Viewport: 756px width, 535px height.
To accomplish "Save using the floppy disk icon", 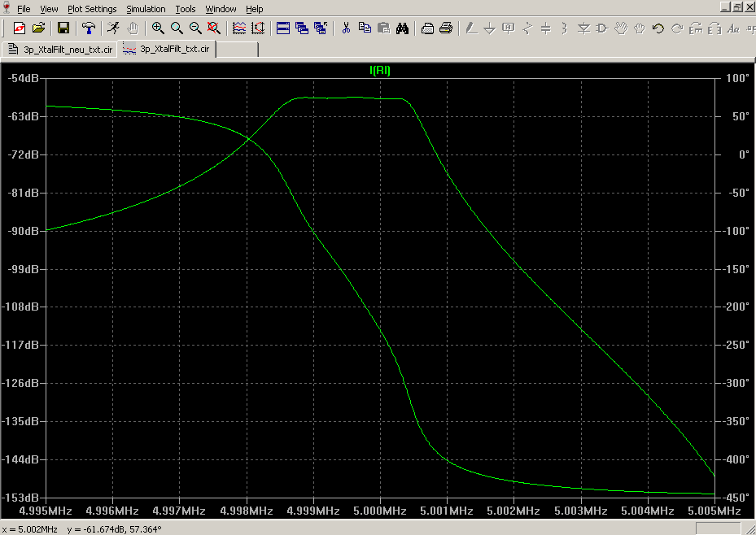I will point(63,28).
